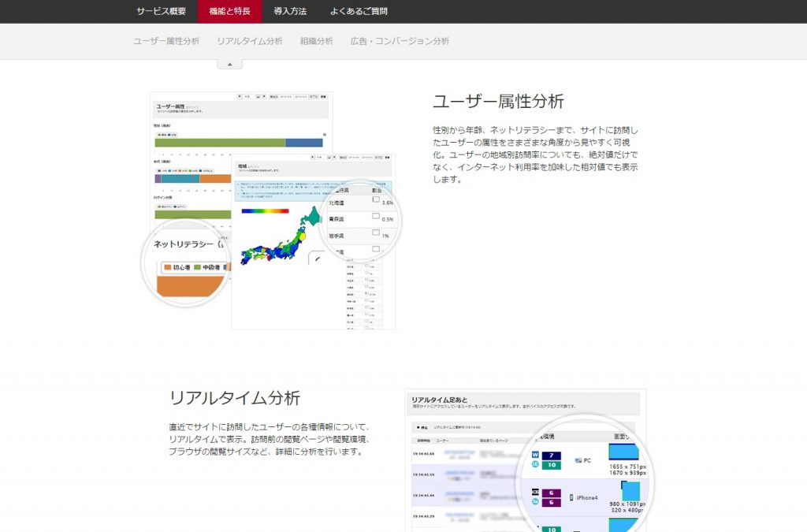Open the period dropdown in the 地域 report header

pyautogui.click(x=328, y=157)
